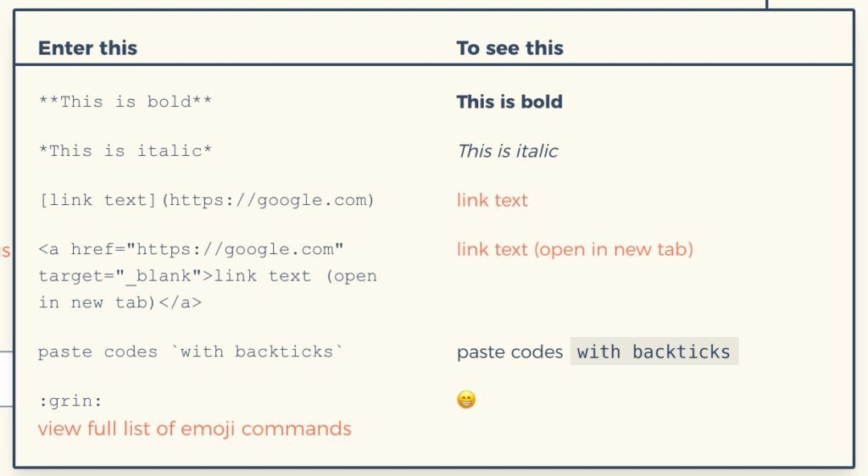Open "link text (open in new tab)" link
This screenshot has width=868, height=476.
tap(575, 249)
